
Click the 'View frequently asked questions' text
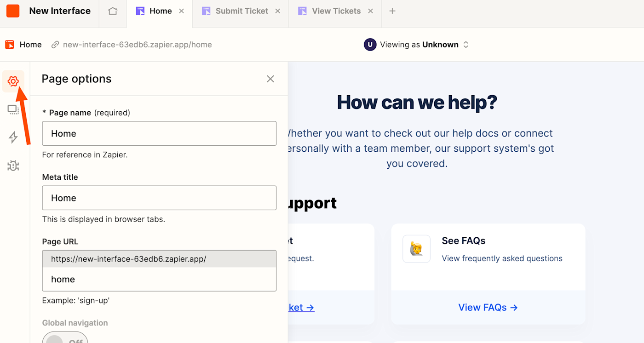(502, 258)
